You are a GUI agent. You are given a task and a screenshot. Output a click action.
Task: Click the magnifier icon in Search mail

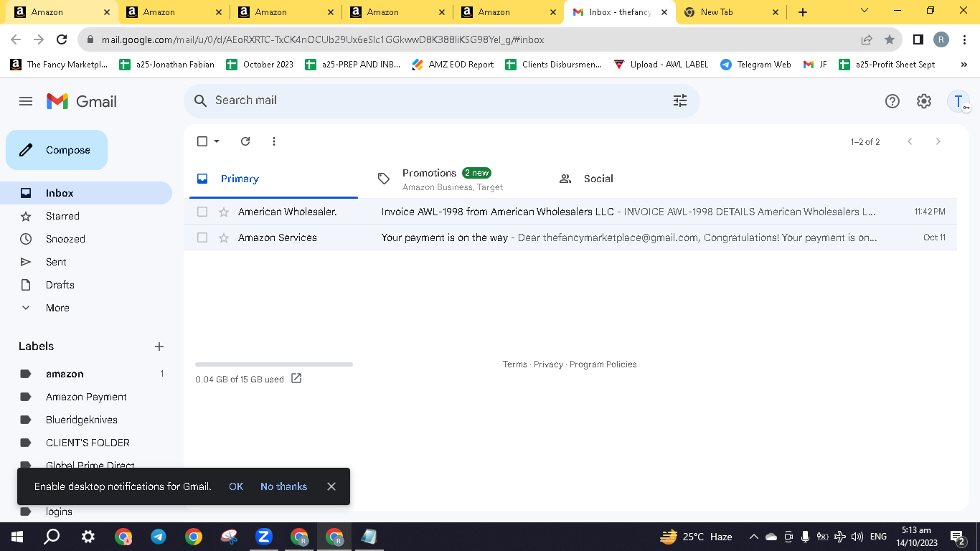[x=201, y=100]
